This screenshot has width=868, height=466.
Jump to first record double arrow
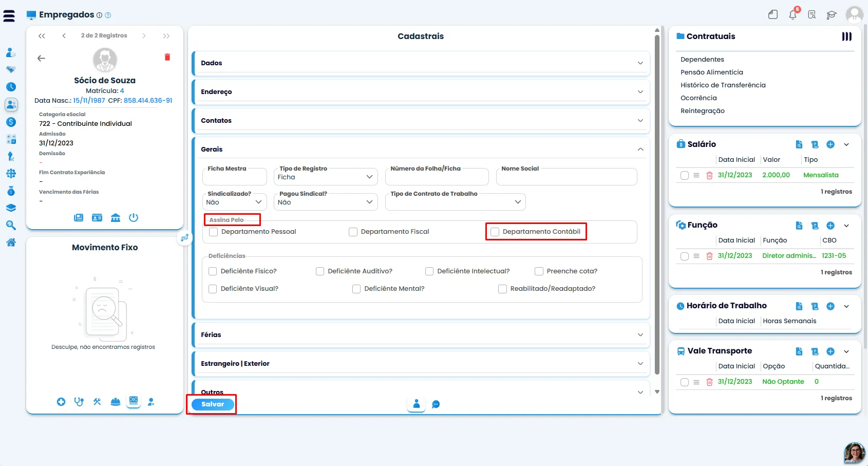(x=42, y=36)
